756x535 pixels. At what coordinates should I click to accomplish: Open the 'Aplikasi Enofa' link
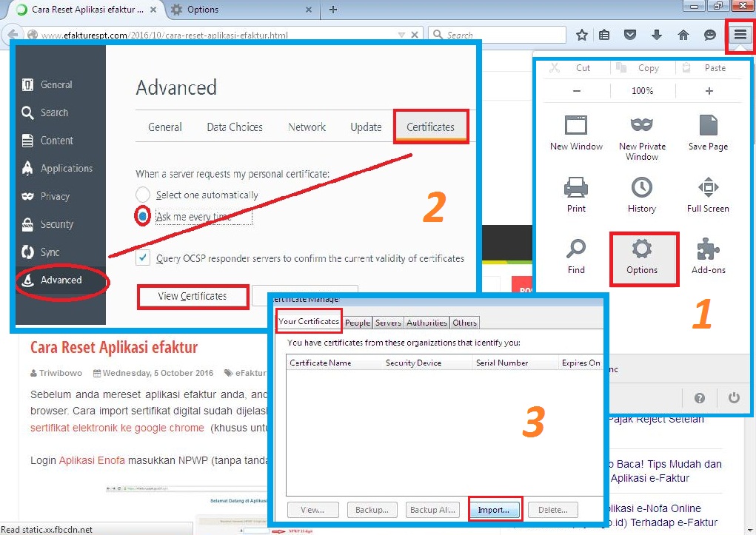click(x=92, y=460)
